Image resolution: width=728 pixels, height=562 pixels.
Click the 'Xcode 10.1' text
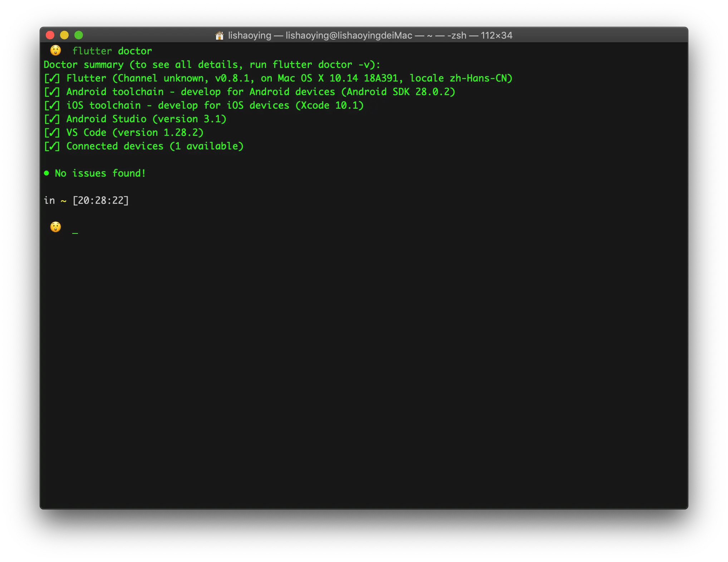(x=329, y=105)
